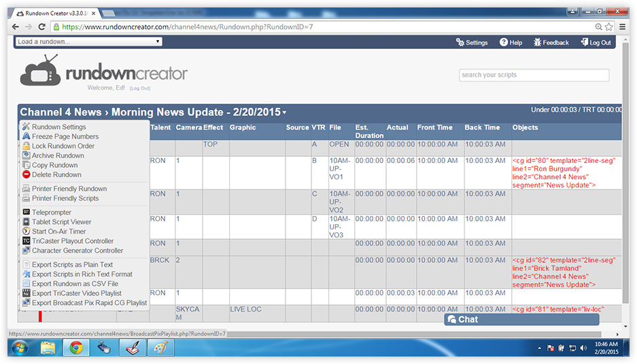
Task: Click the Rundown Settings wrench icon
Action: 26,126
